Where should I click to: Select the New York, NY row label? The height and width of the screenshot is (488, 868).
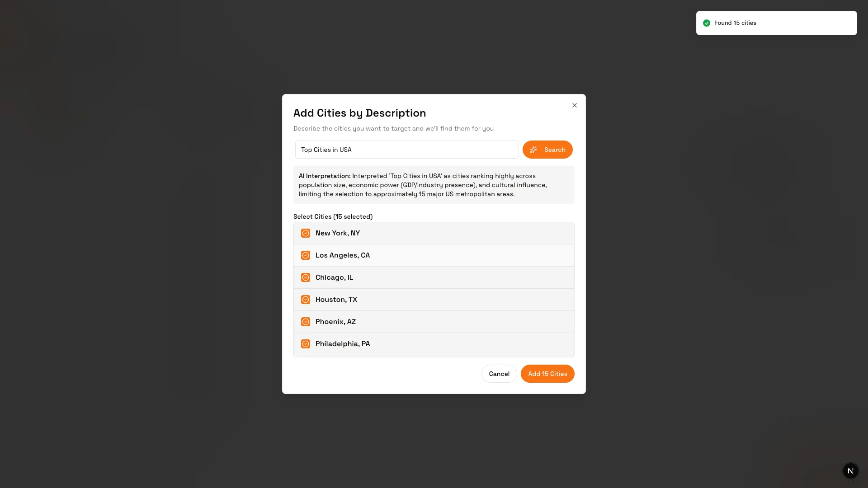coord(338,233)
